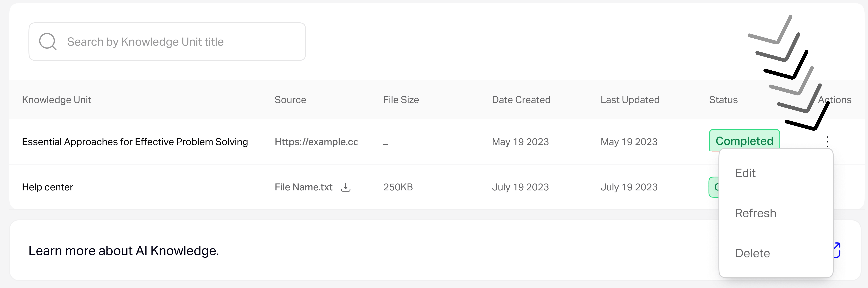Sort by the Last Updated column header
The height and width of the screenshot is (288, 868).
630,100
